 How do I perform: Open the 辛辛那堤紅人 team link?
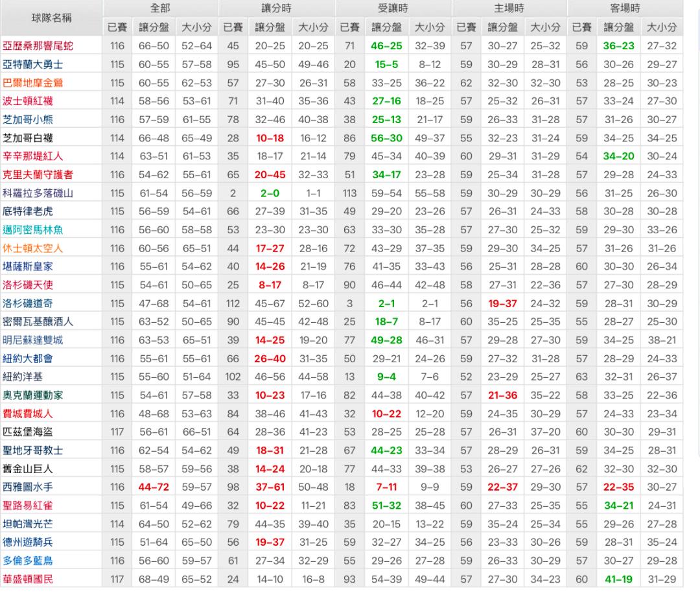click(32, 156)
